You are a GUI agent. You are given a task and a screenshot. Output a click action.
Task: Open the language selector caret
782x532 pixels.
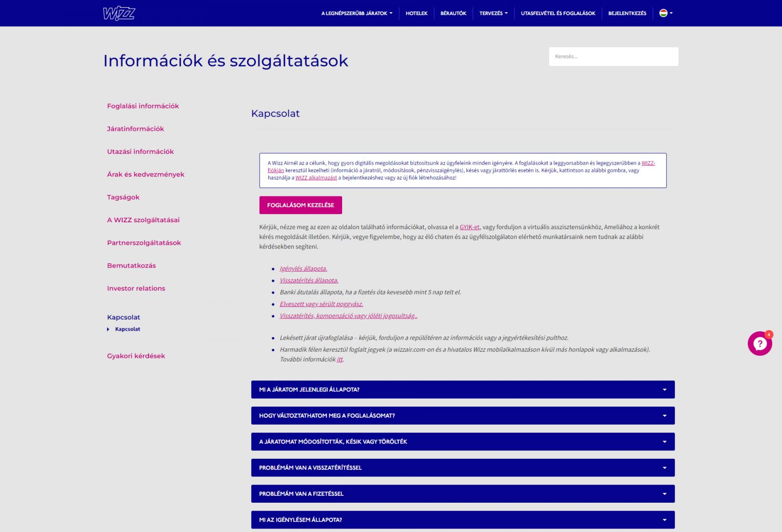[x=671, y=13]
